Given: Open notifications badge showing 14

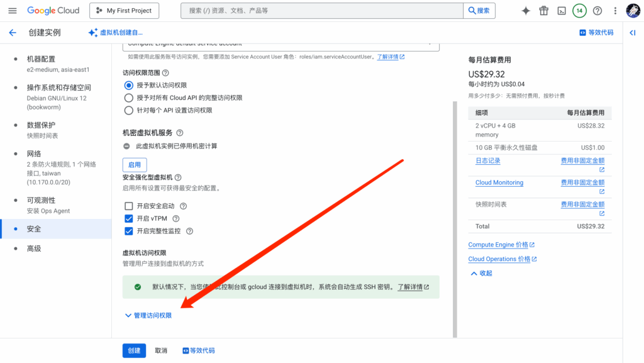Looking at the screenshot, I should (579, 11).
